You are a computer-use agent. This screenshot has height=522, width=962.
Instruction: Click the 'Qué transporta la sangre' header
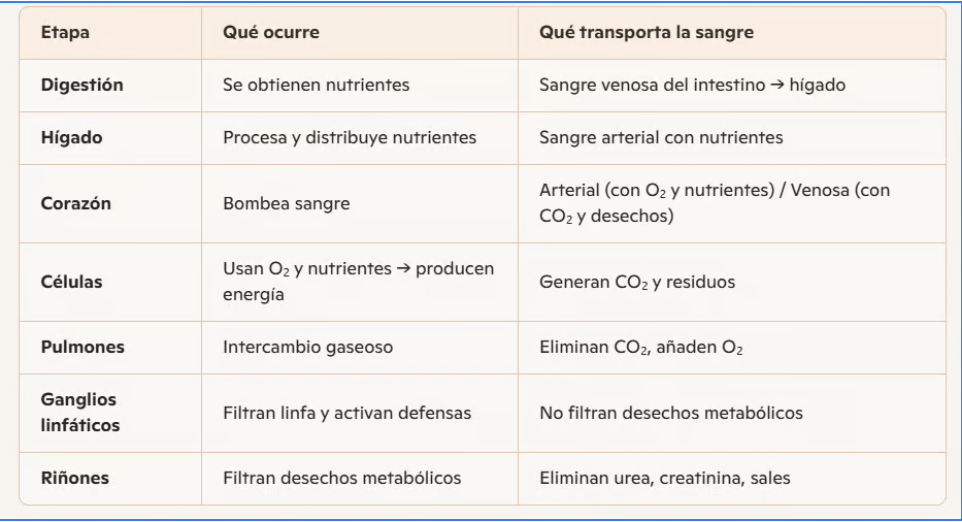[645, 33]
